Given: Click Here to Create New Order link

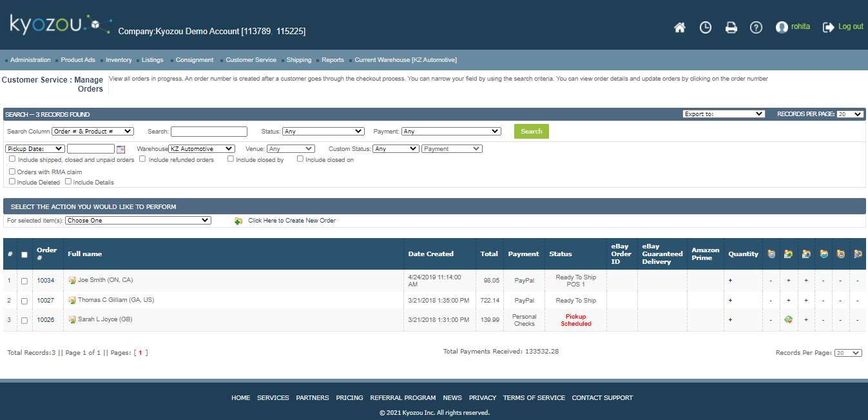Looking at the screenshot, I should click(291, 221).
